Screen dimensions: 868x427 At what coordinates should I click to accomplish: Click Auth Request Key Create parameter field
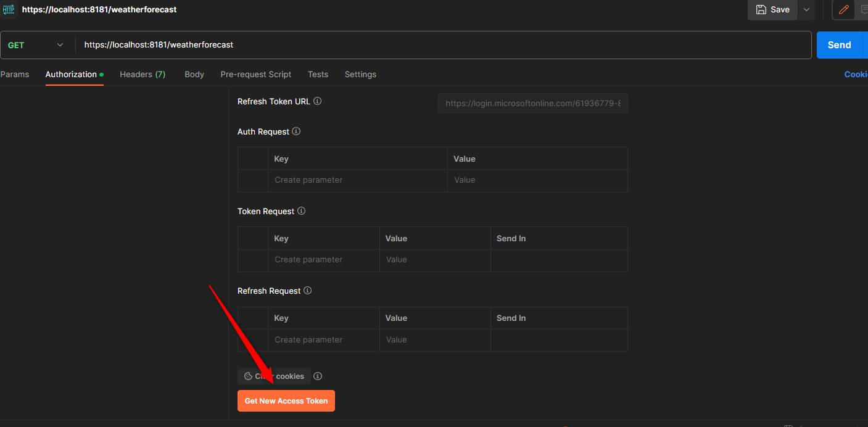tap(358, 180)
